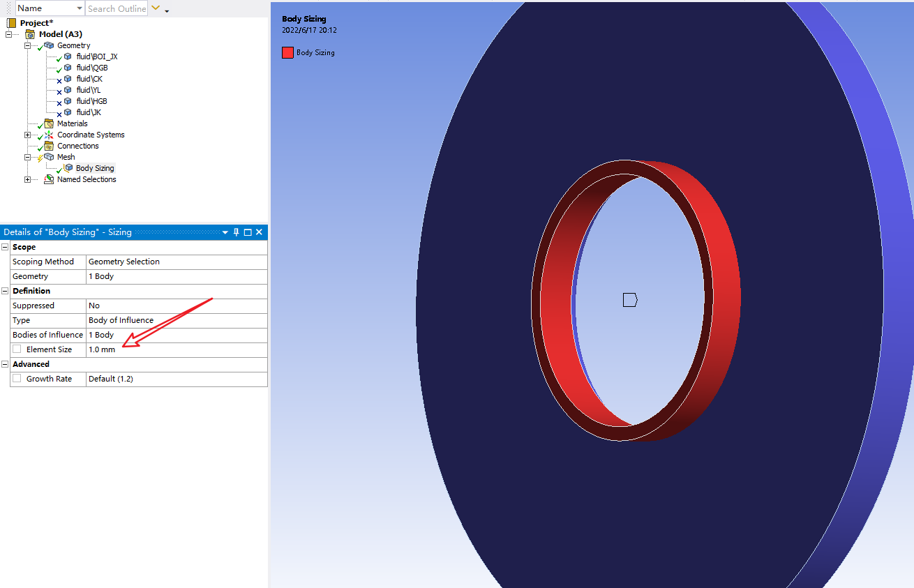Enable the Growth Rate parameter checkbox
The width and height of the screenshot is (914, 588).
coord(17,378)
